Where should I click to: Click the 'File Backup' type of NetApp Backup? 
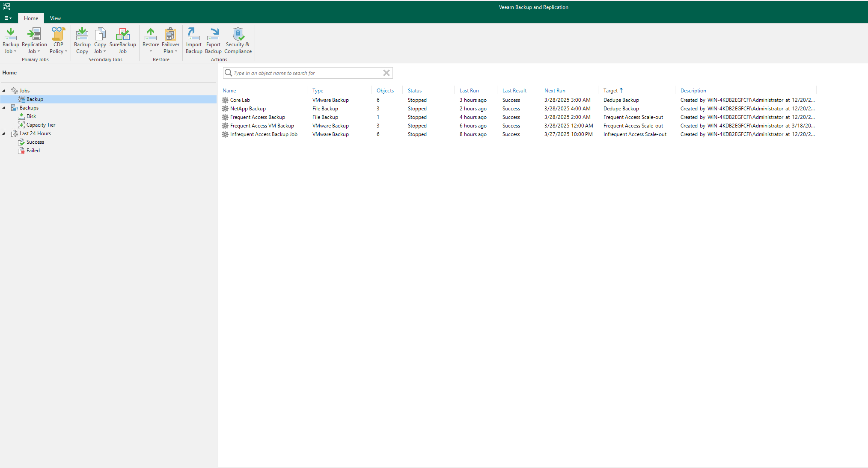[x=325, y=109]
